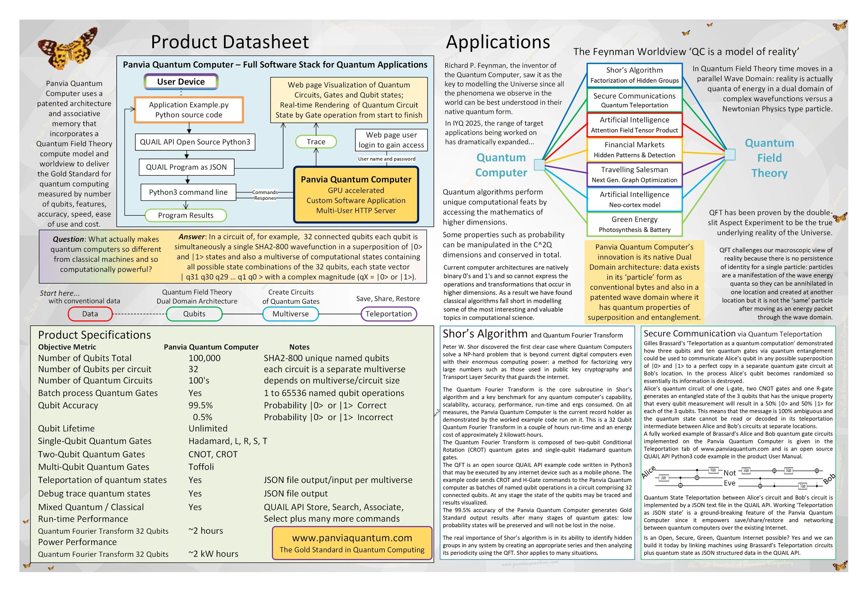Select the QUAIL Program as JSON box

click(x=186, y=167)
